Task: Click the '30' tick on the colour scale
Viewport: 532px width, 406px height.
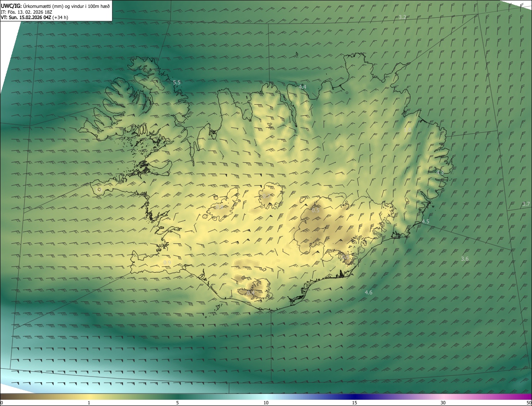Action: coord(443,403)
